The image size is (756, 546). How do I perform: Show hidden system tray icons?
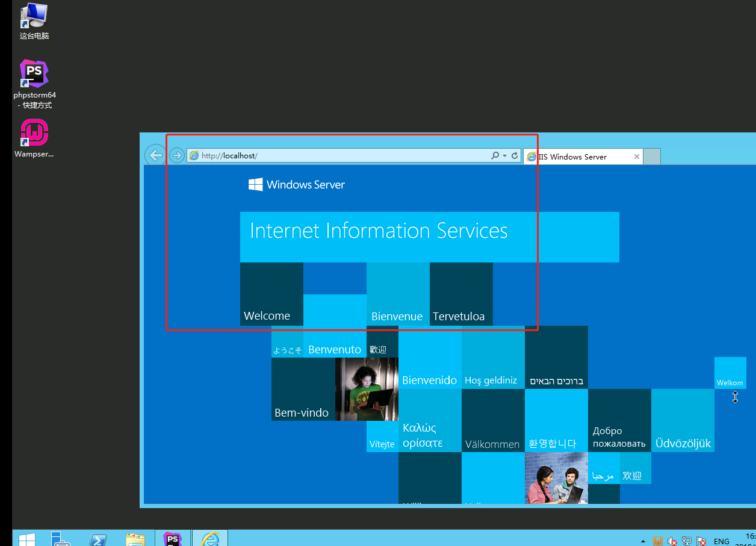click(643, 541)
